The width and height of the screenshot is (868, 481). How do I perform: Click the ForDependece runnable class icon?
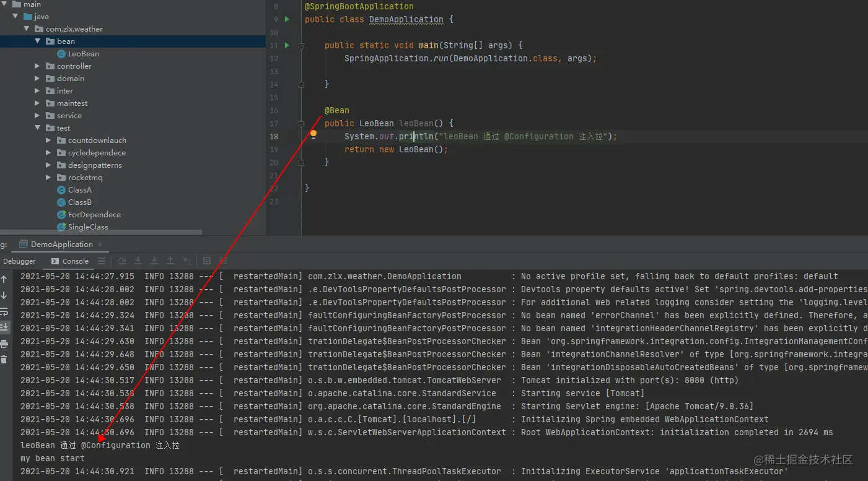click(61, 215)
